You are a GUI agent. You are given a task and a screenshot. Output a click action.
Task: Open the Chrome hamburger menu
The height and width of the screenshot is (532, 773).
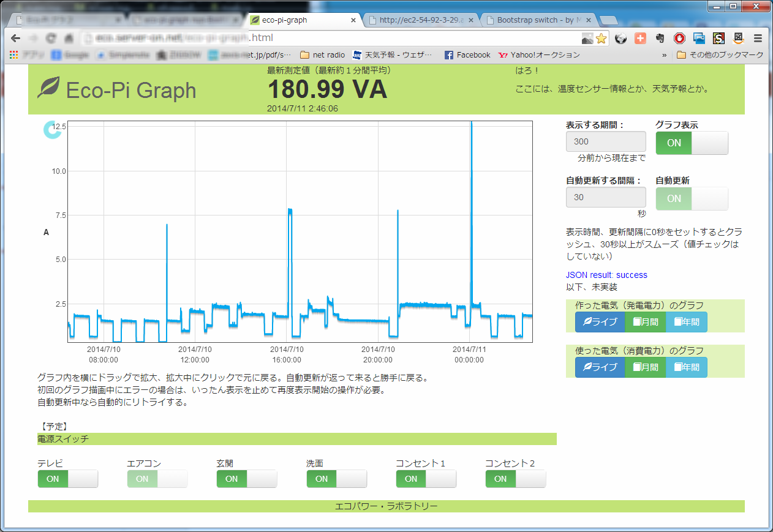[758, 38]
